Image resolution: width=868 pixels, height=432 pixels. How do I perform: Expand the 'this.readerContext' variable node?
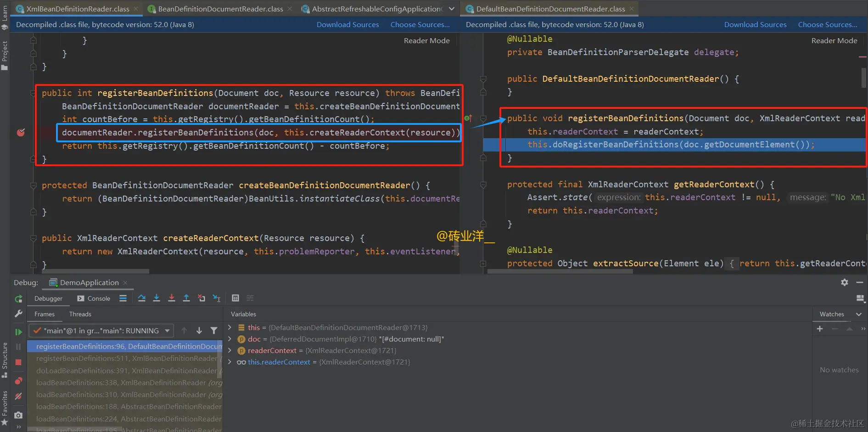[230, 362]
